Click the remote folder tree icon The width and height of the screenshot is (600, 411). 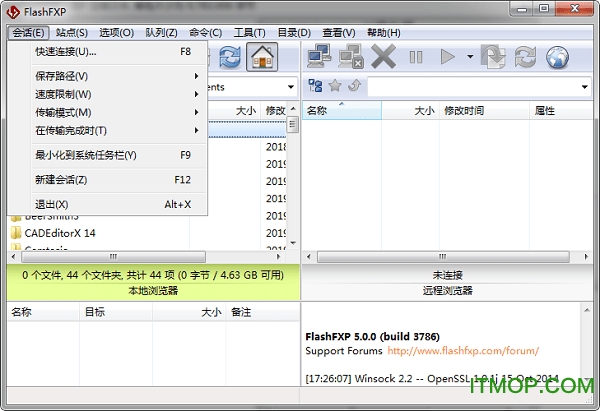315,86
